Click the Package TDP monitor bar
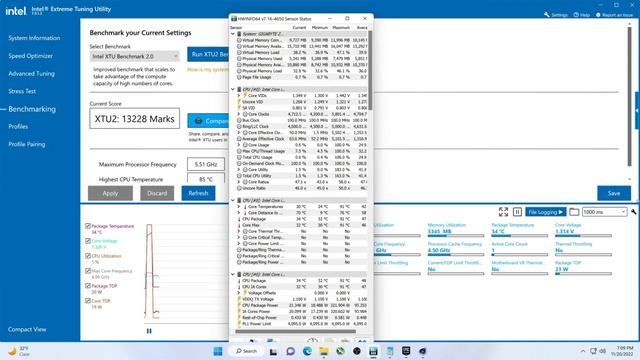The height and width of the screenshot is (360, 640). [584, 274]
